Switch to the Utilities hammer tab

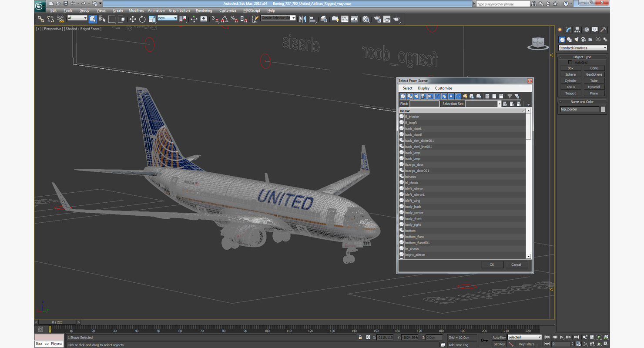pos(604,30)
